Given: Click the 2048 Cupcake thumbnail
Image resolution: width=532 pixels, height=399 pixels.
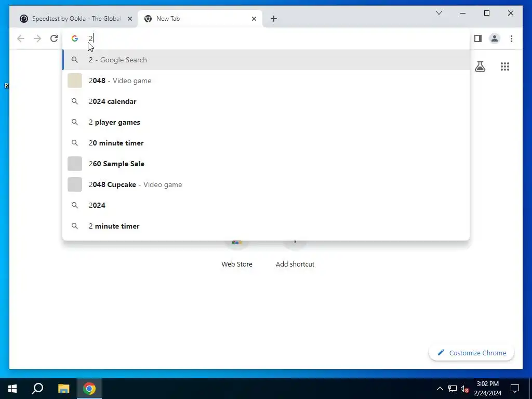Looking at the screenshot, I should (x=75, y=184).
